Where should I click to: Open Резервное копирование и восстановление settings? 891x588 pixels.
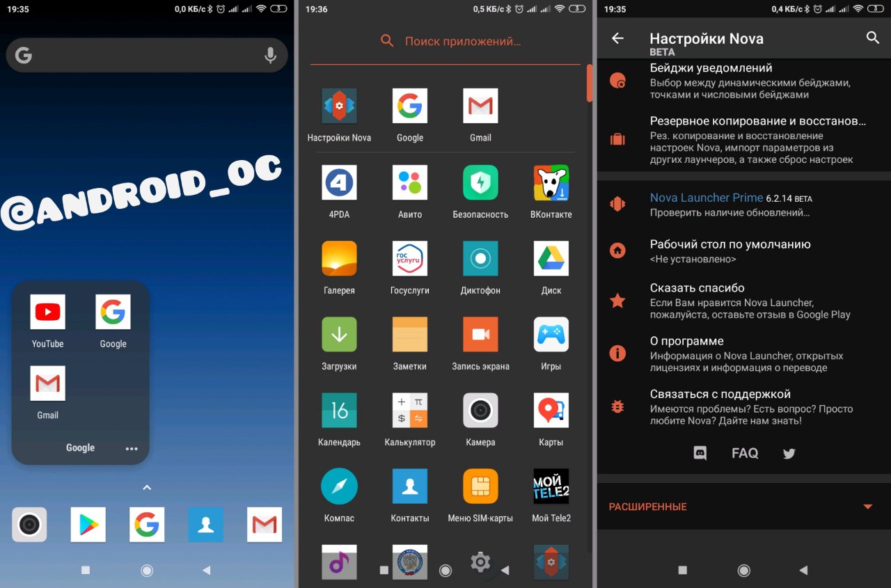744,140
